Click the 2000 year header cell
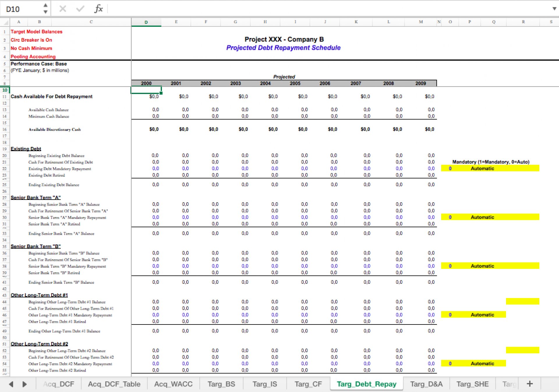The width and height of the screenshot is (559, 392). click(146, 84)
